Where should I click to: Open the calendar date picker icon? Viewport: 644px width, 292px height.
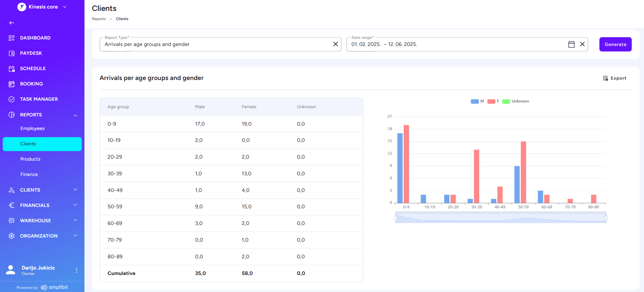pos(571,44)
